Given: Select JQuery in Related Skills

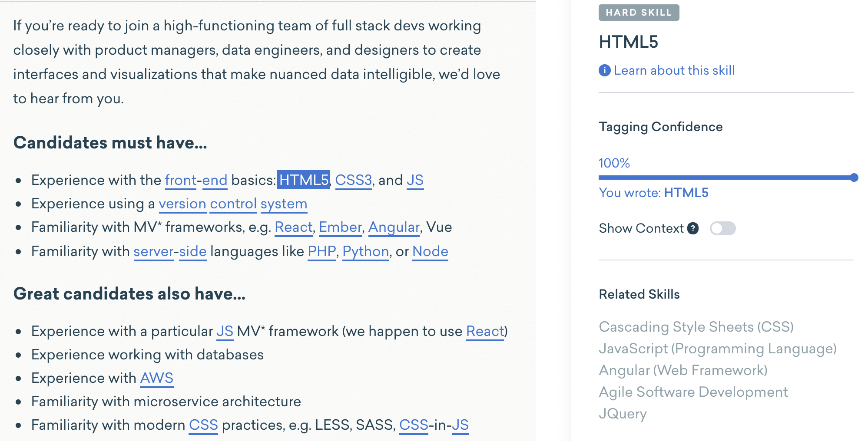Looking at the screenshot, I should (x=623, y=414).
